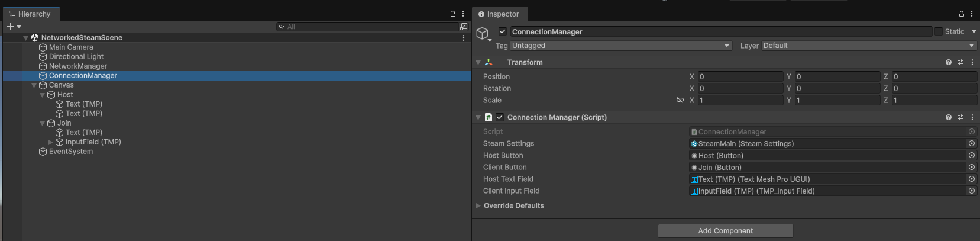Click object picker for Steam Settings field

point(971,144)
